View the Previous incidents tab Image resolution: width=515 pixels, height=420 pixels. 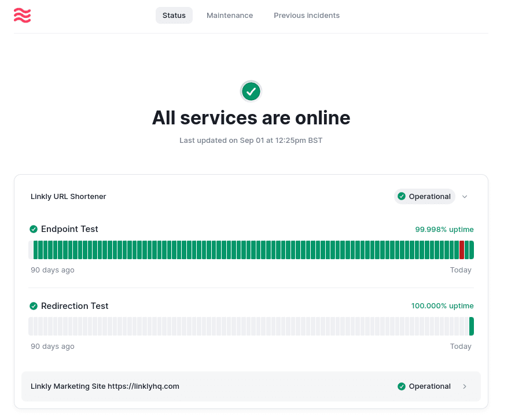(x=307, y=16)
